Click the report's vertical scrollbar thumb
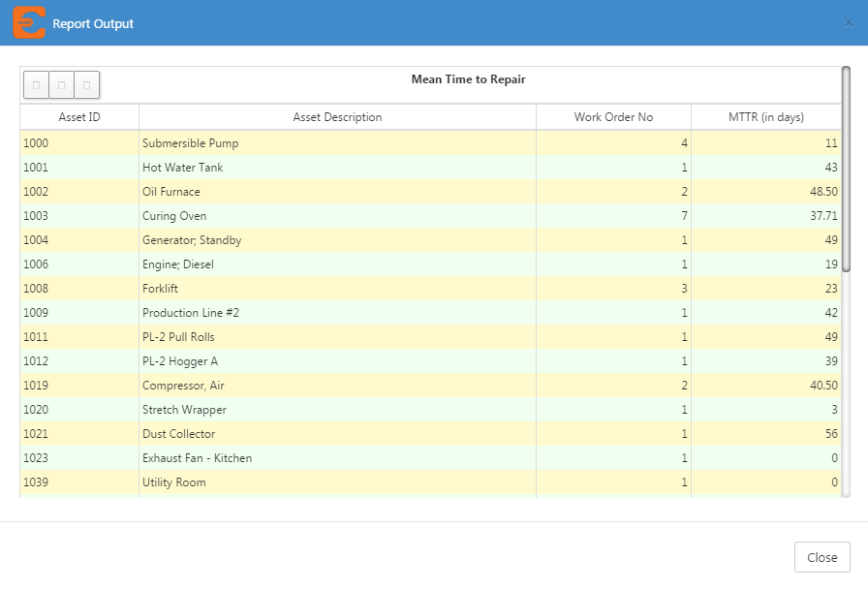 tap(846, 169)
